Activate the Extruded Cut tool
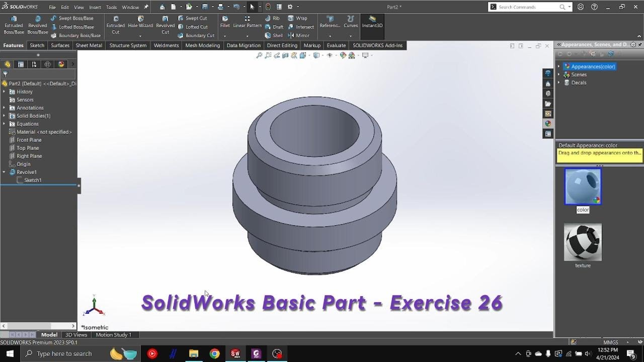644x362 pixels. click(116, 25)
